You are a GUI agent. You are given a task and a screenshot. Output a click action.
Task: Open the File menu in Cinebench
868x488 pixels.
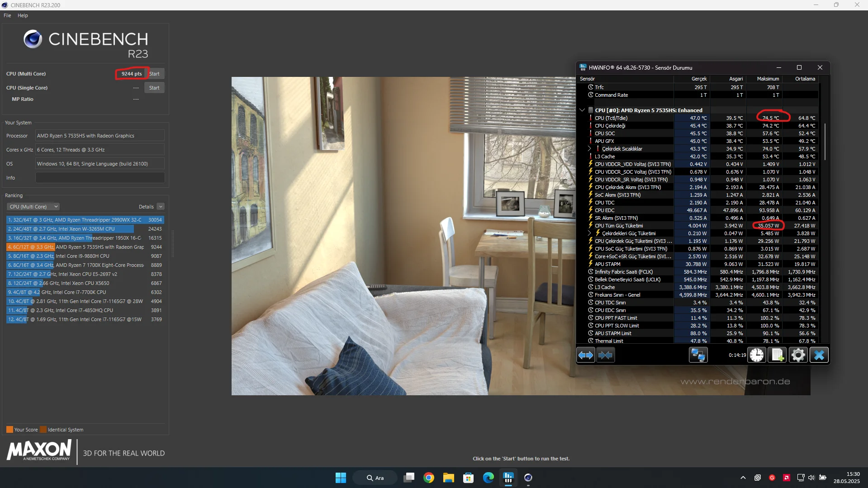point(7,15)
